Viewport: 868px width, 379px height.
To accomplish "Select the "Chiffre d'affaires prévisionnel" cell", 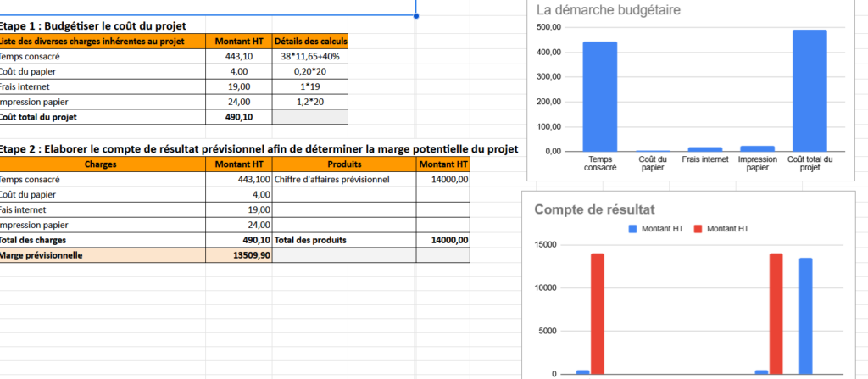I will coord(344,180).
